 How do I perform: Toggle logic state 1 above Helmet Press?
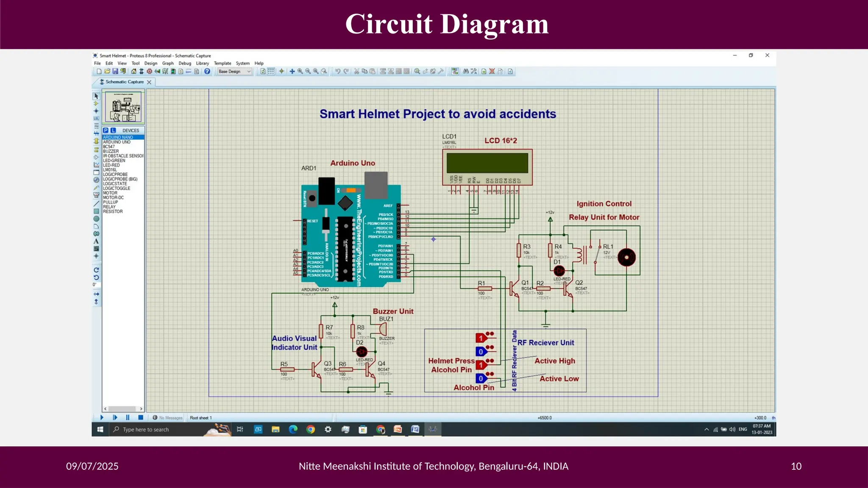click(x=481, y=338)
